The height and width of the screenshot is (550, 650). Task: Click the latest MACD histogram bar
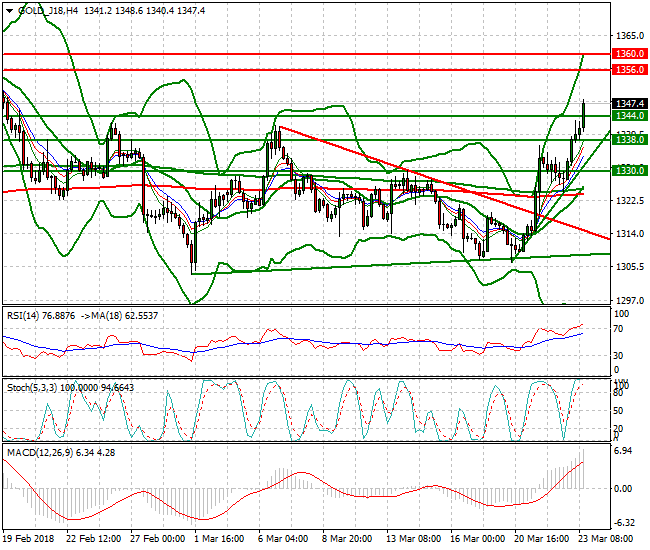point(584,469)
